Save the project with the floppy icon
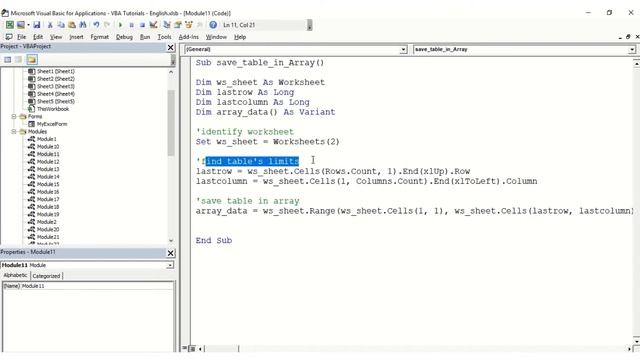The width and height of the screenshot is (640, 360). pyautogui.click(x=37, y=25)
